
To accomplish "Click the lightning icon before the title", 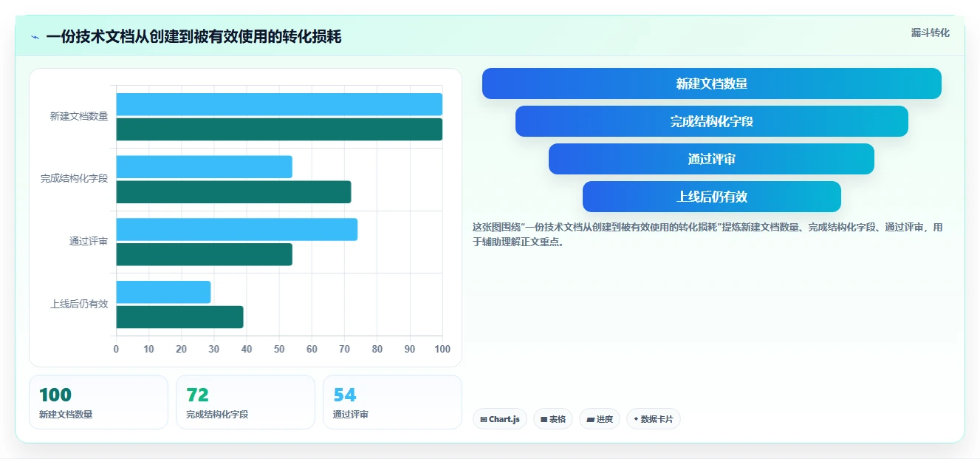I will pyautogui.click(x=35, y=37).
